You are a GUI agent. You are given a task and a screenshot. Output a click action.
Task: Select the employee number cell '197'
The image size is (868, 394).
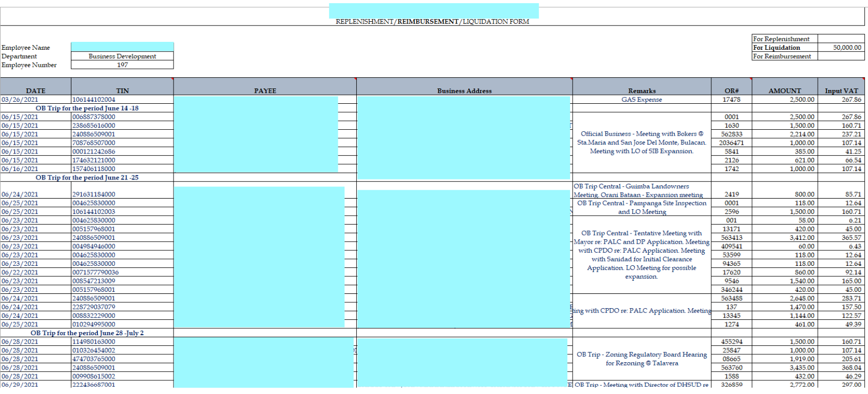point(122,65)
